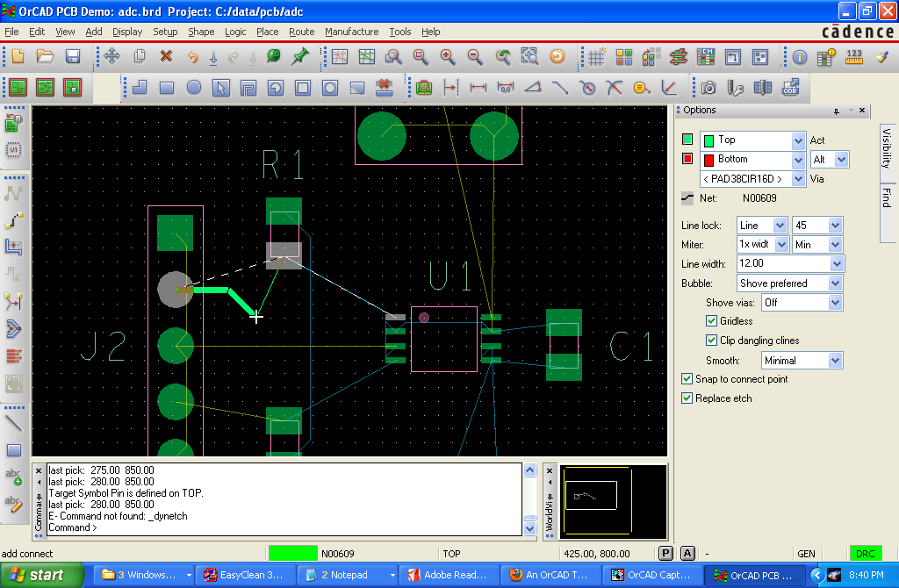Click the yellow zoom previous icon

coord(557,56)
